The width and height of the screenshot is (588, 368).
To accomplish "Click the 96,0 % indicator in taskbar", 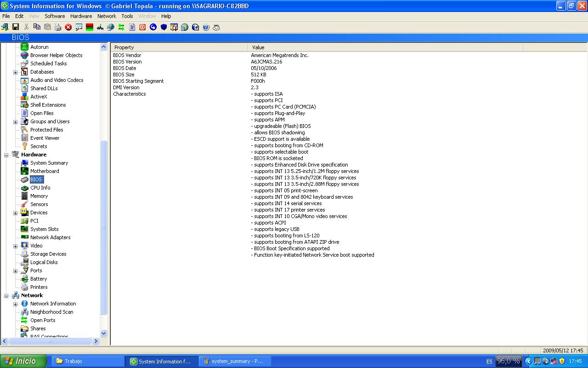I will tap(509, 361).
